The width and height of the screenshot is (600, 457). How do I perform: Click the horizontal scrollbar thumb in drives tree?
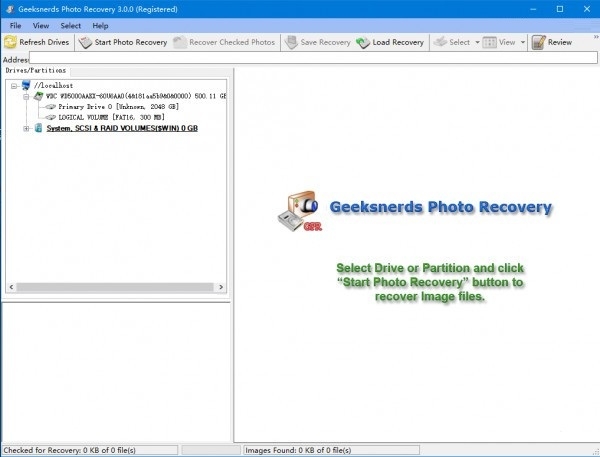[115, 287]
